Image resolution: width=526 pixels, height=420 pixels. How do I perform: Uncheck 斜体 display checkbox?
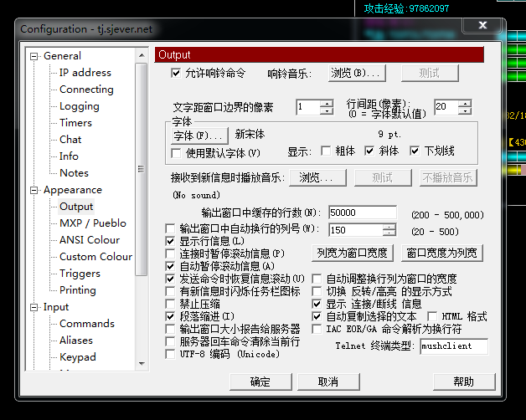pyautogui.click(x=369, y=151)
